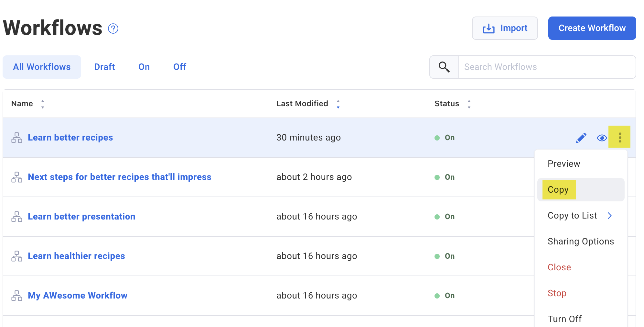Select Sharing Options from the context menu
Screen dimensions: 644x327
[x=581, y=241]
